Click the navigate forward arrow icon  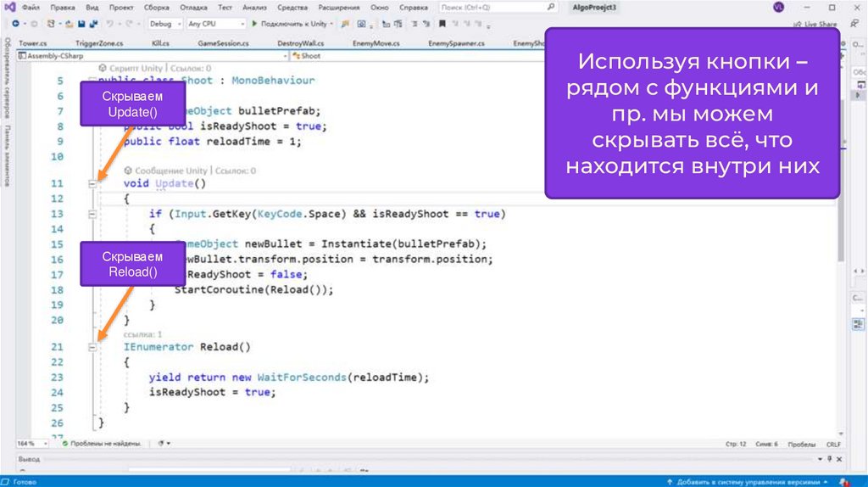click(x=34, y=24)
